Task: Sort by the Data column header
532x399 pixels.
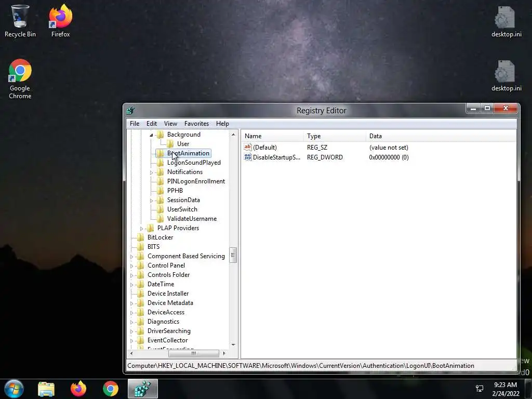Action: (x=441, y=136)
